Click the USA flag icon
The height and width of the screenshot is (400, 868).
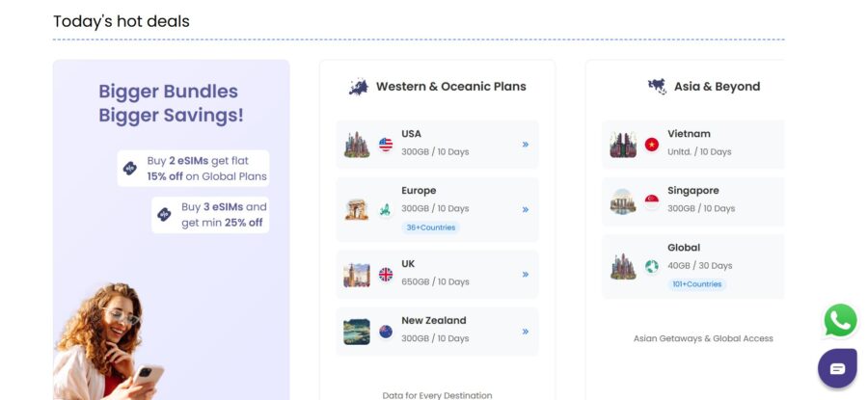click(386, 145)
